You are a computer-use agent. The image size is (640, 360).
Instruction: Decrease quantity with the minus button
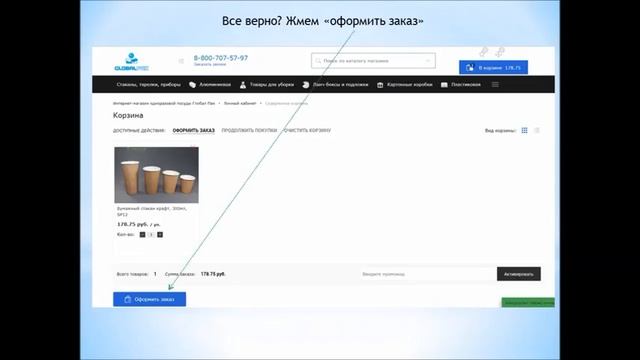(142, 234)
